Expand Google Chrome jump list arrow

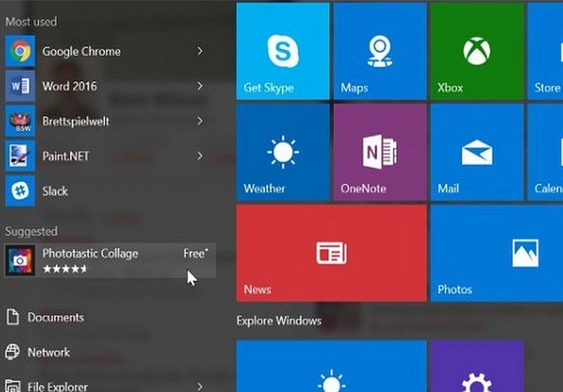pyautogui.click(x=200, y=51)
